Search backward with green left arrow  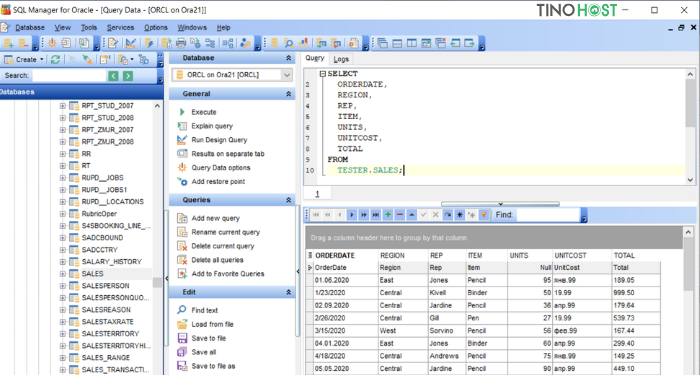[113, 76]
